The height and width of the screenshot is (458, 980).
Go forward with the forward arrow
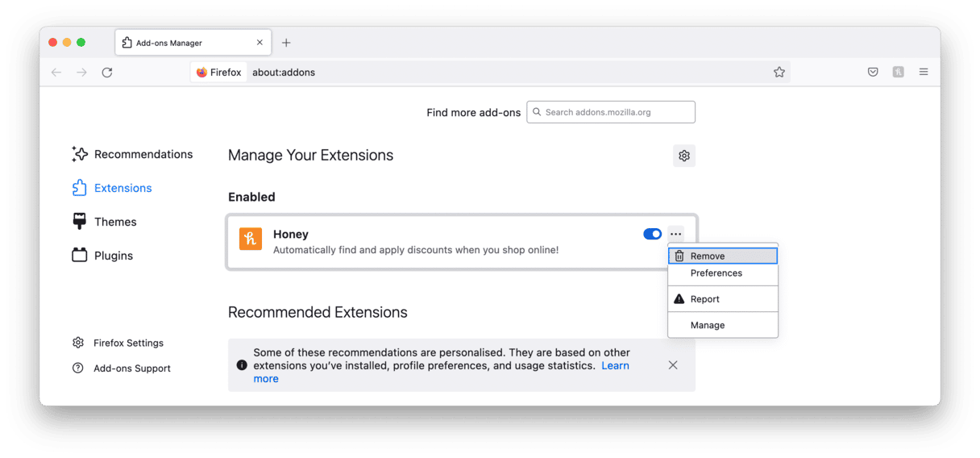click(x=81, y=73)
